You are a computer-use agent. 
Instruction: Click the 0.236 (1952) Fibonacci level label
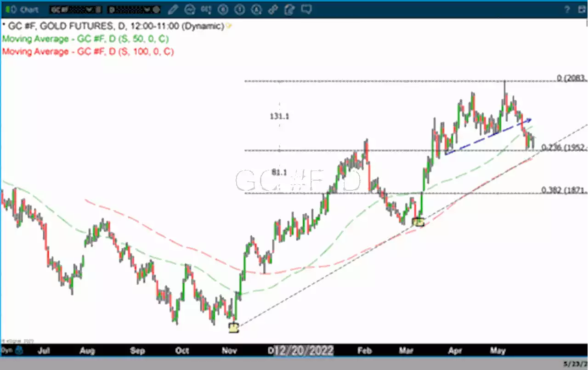[x=565, y=147]
